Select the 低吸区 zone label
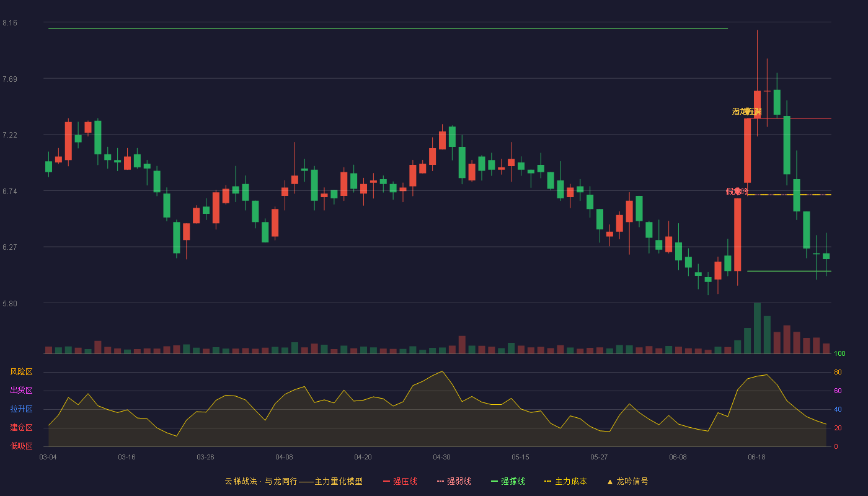Screen dimensions: 868x496 [22, 446]
